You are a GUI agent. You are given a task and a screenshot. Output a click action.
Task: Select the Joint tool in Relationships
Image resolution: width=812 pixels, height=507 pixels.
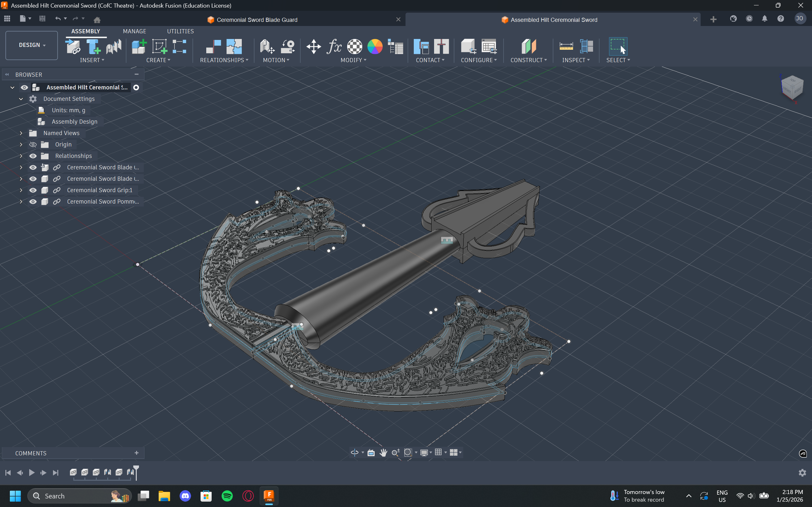coord(213,46)
